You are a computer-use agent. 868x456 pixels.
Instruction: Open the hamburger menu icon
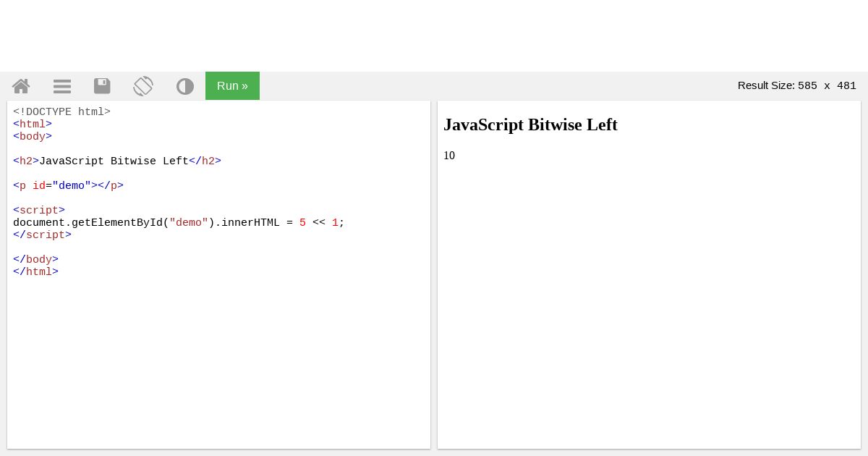pos(62,86)
